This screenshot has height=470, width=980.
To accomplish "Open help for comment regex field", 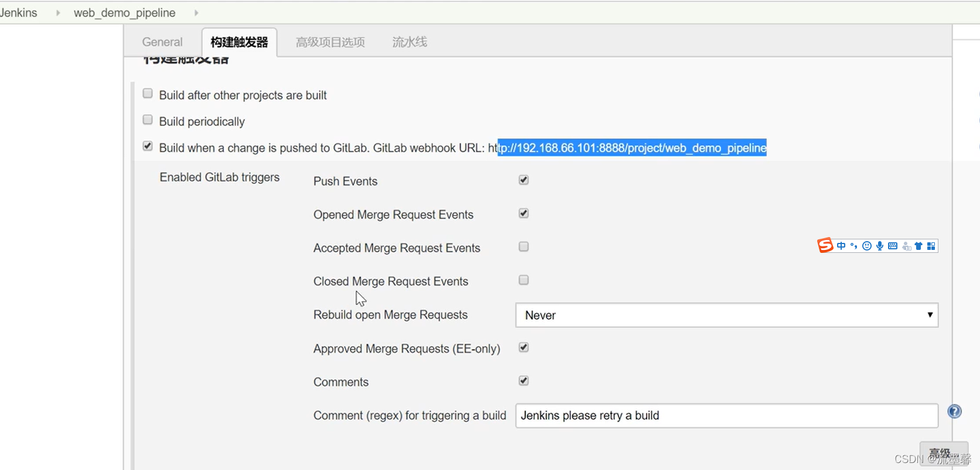I will point(955,411).
